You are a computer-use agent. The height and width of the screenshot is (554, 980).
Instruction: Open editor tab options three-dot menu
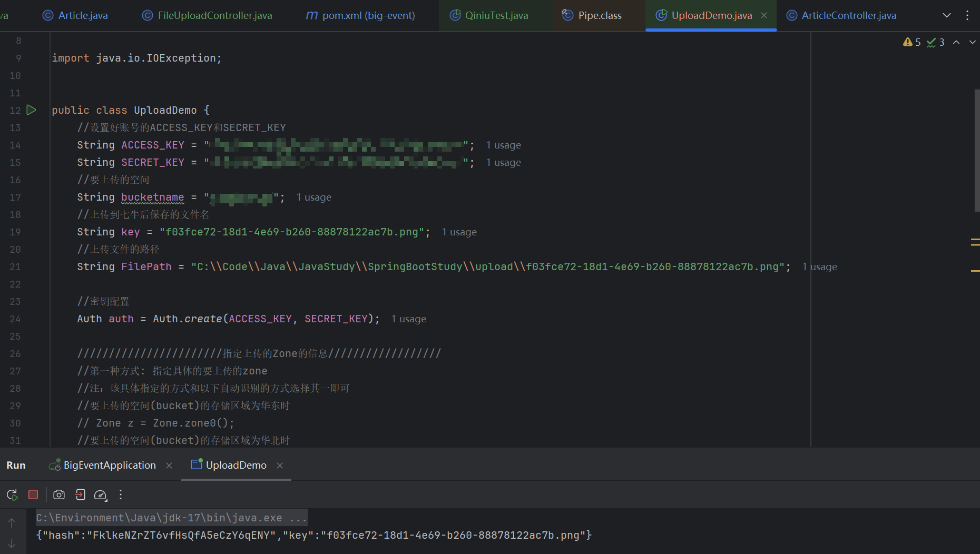967,15
